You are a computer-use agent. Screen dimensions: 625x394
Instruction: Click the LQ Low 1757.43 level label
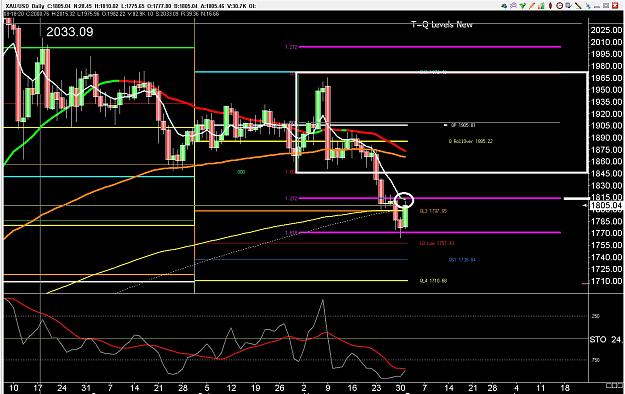point(437,243)
